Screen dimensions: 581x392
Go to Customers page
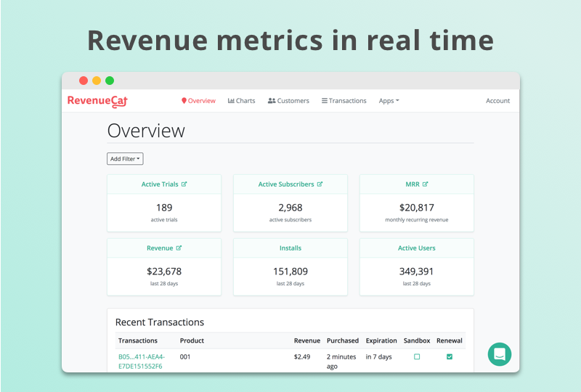tap(288, 101)
